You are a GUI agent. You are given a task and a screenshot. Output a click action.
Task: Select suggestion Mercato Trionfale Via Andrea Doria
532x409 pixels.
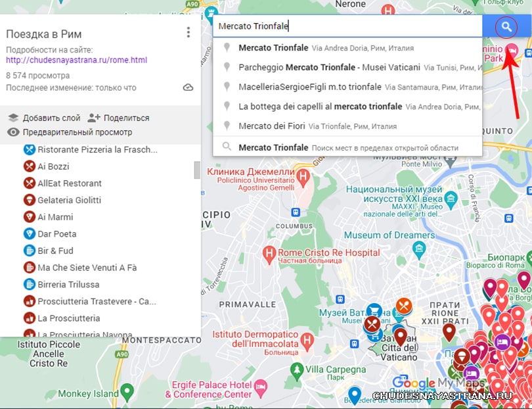(347, 48)
